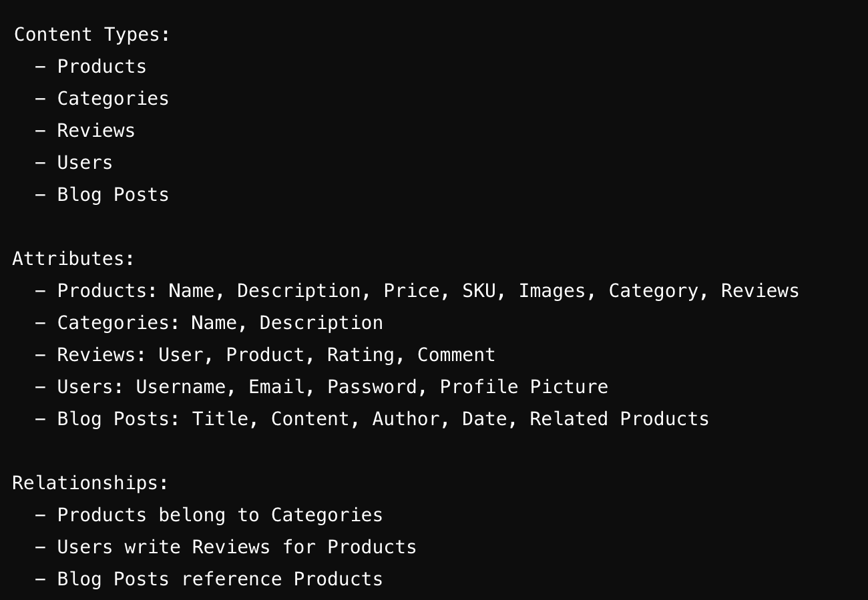Click the "Users" item under Content Types
The height and width of the screenshot is (600, 868).
85,162
